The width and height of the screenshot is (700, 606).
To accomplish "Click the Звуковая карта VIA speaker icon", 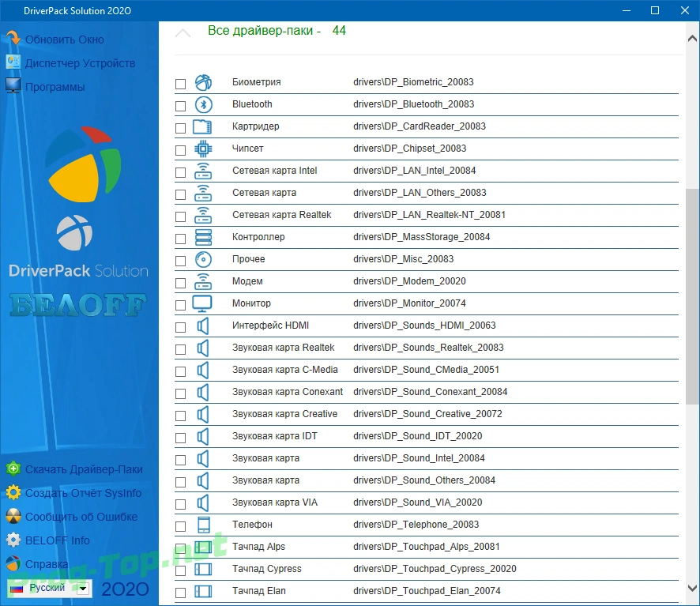I will click(x=203, y=502).
